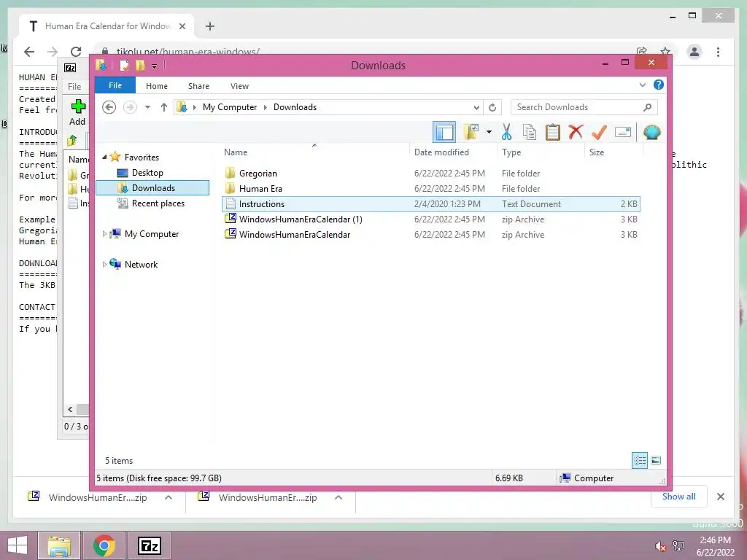Screen dimensions: 747x560
Task: Open the Home ribbon tab
Action: click(157, 86)
